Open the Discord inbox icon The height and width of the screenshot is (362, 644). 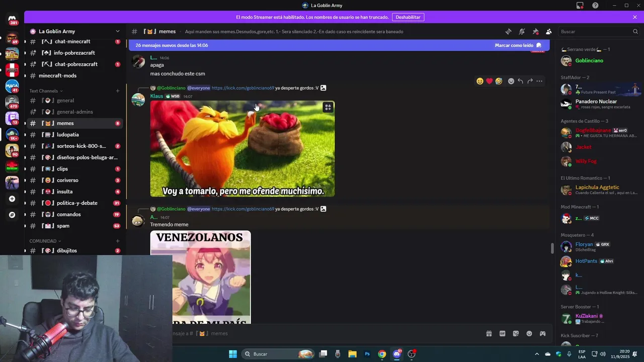[580, 6]
